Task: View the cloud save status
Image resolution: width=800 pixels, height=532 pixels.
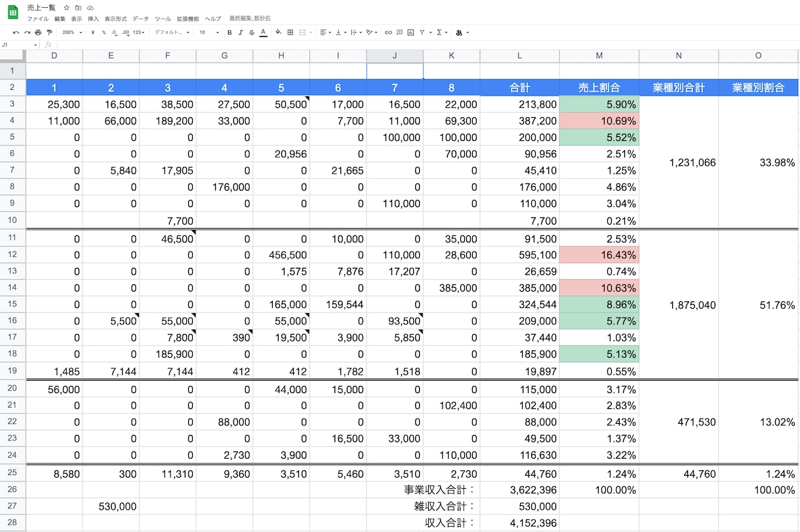Action: 90,8
